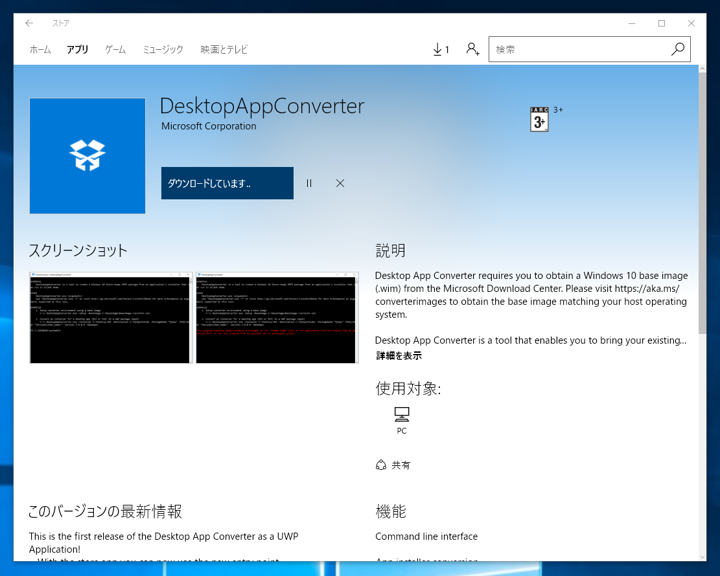The height and width of the screenshot is (576, 720).
Task: Click the Command line interface feature text
Action: click(427, 536)
